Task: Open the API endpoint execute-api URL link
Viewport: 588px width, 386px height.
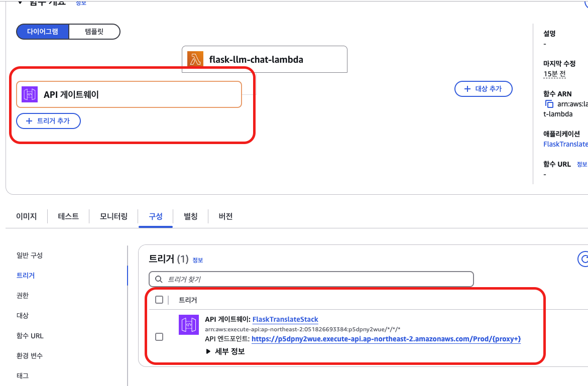Action: [386, 339]
